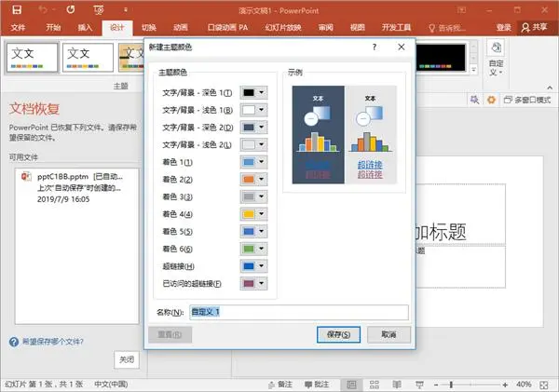Open the 口袋动画 PA tab

(x=227, y=27)
